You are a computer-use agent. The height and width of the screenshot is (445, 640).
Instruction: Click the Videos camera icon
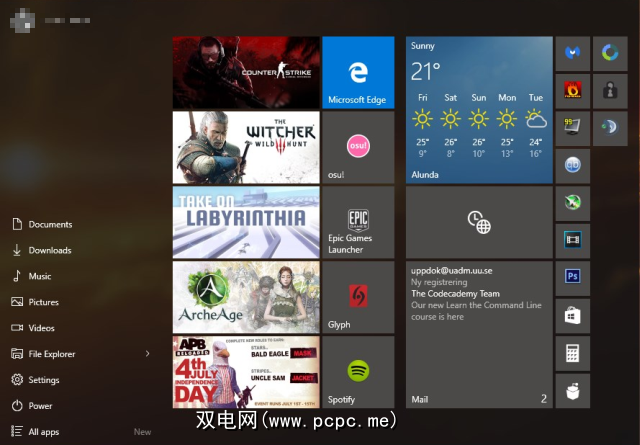click(x=17, y=328)
